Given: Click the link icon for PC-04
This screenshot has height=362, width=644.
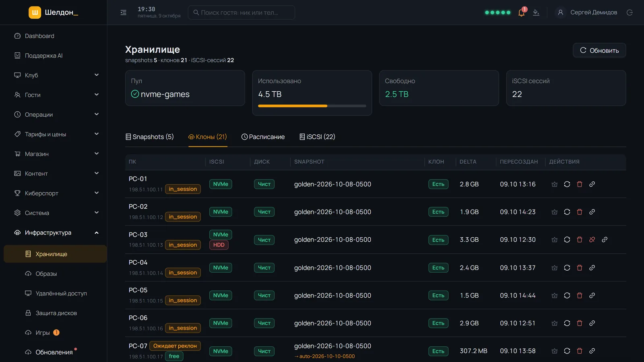Looking at the screenshot, I should click(x=592, y=268).
